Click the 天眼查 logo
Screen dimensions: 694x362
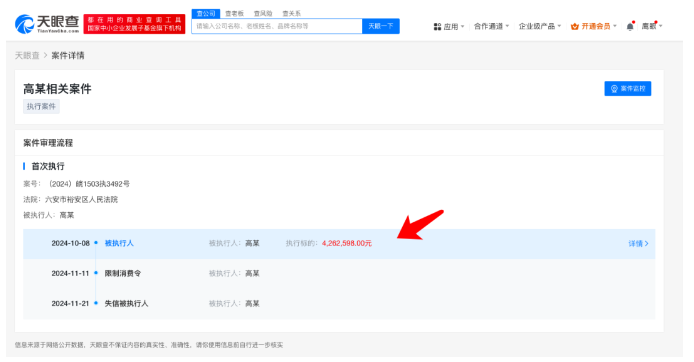pos(47,24)
